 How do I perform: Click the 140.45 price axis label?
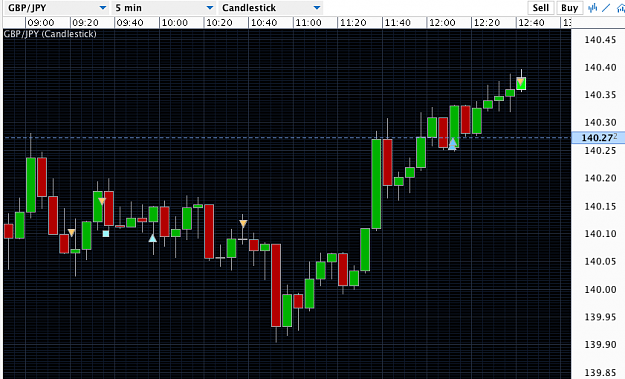point(600,39)
